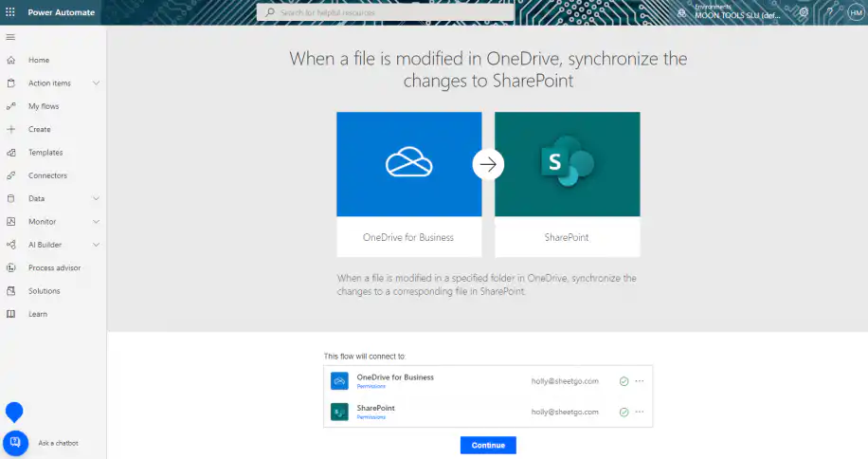Go to Home in sidebar

39,60
